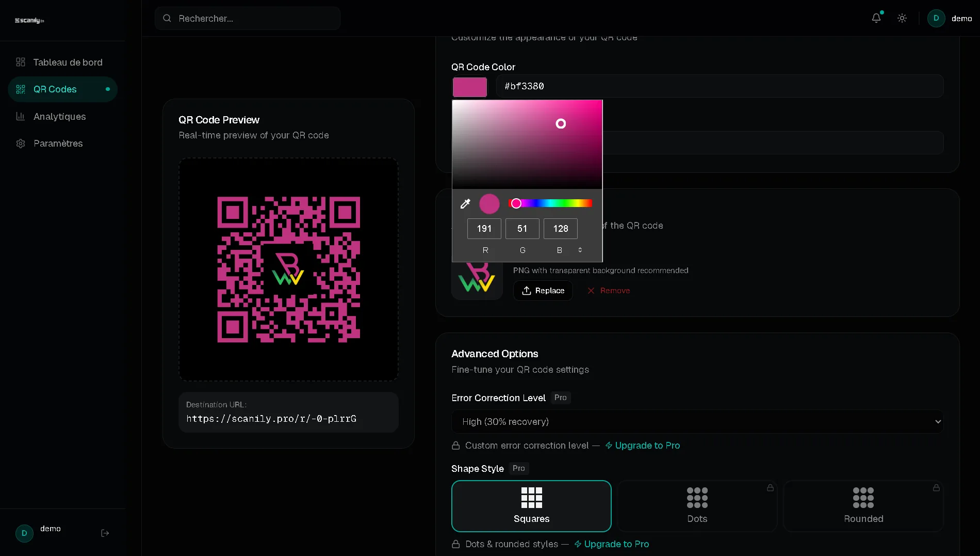
Task: Edit the B value field 128
Action: 561,229
